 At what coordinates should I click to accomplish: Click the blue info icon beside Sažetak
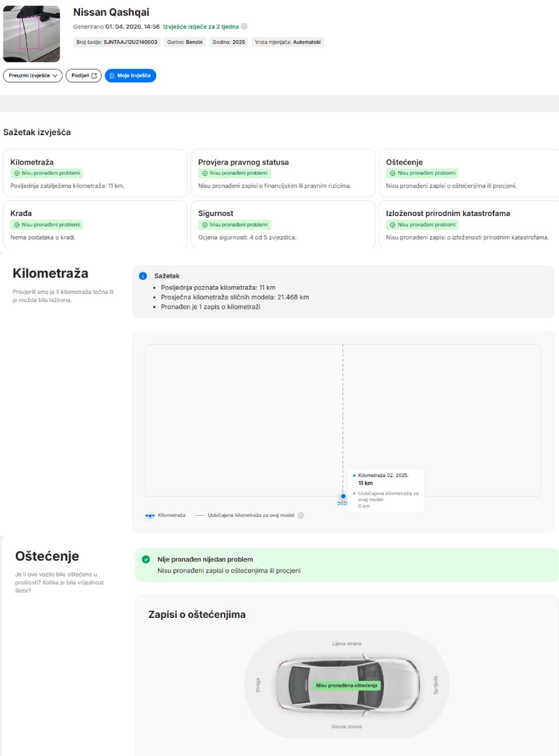[142, 276]
